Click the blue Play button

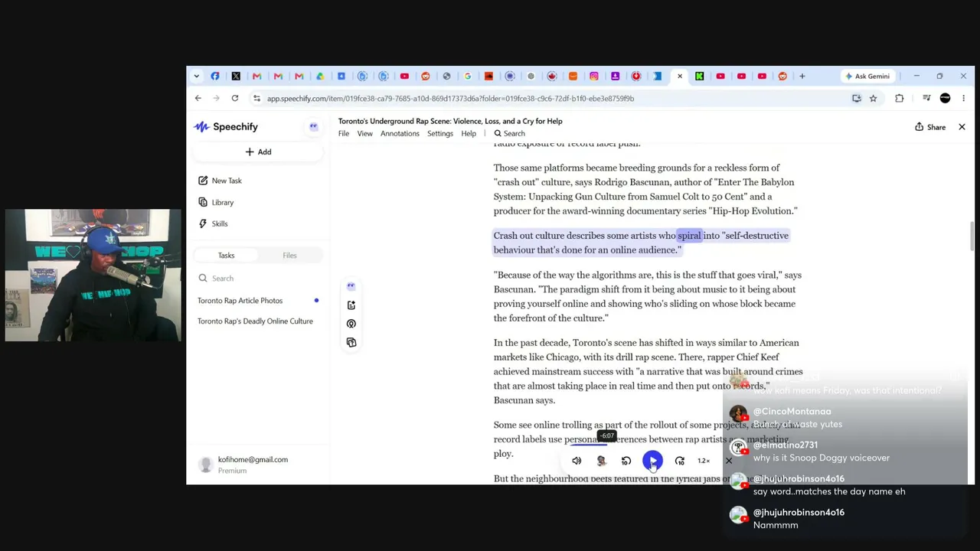coord(652,461)
